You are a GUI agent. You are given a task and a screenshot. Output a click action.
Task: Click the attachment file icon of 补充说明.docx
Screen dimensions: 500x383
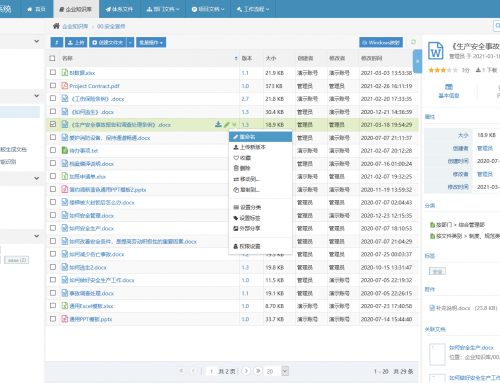coord(432,308)
